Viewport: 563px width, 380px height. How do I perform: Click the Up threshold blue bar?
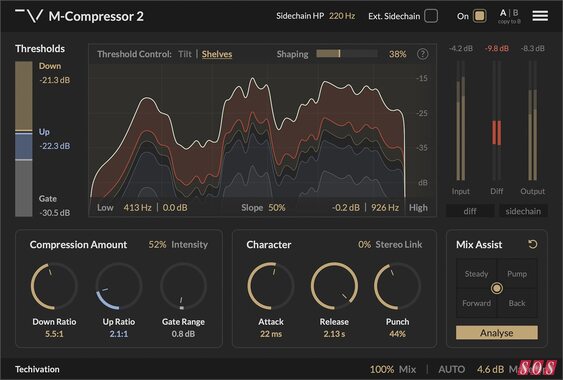24,146
